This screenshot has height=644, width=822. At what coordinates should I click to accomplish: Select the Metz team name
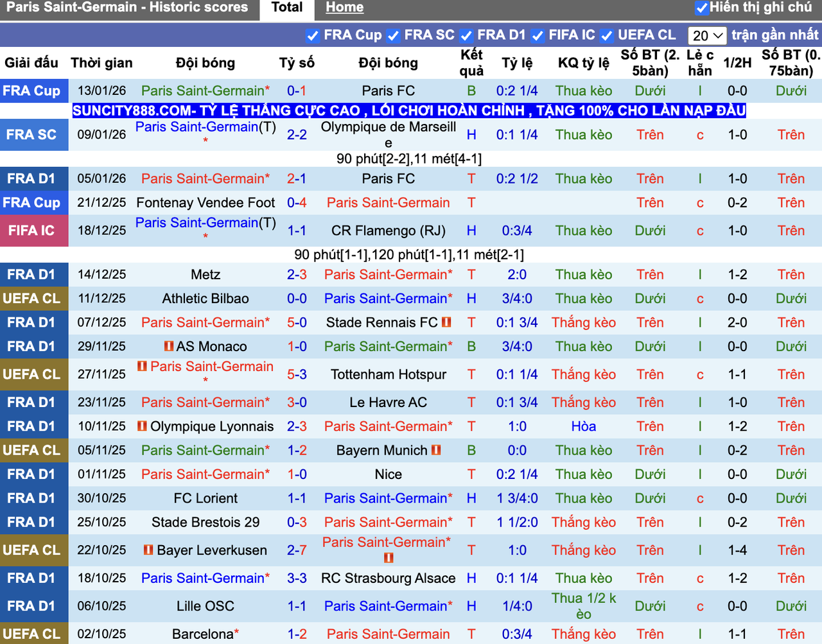pos(205,275)
